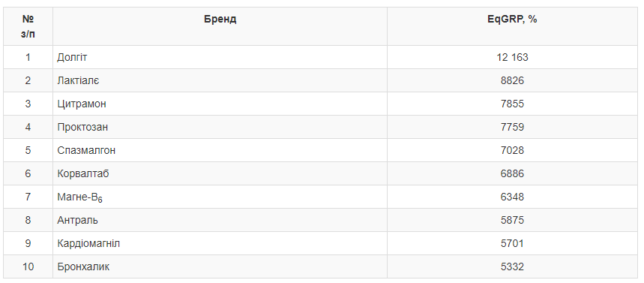Select the Лактіалє brand cell
This screenshot has height=283, width=644.
coord(220,80)
